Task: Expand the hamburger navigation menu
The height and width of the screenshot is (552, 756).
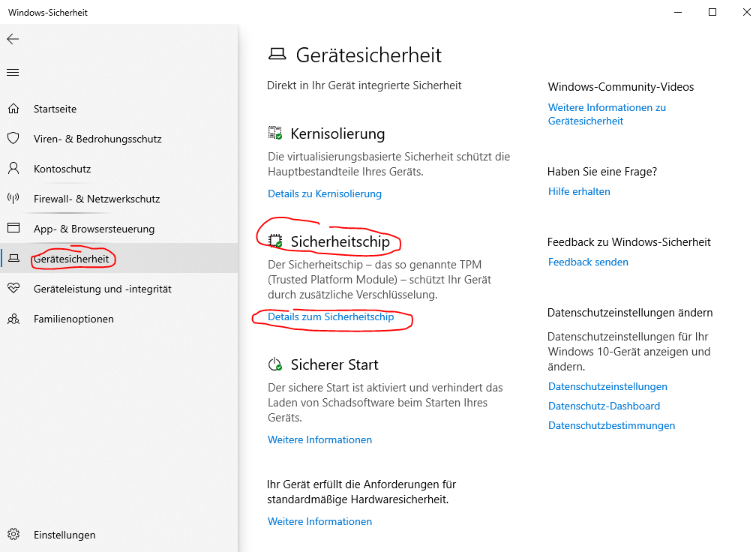Action: (x=13, y=73)
